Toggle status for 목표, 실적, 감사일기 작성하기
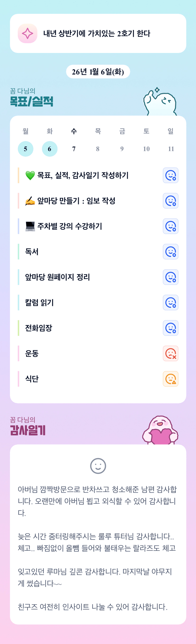The width and height of the screenshot is (196, 644). click(170, 175)
